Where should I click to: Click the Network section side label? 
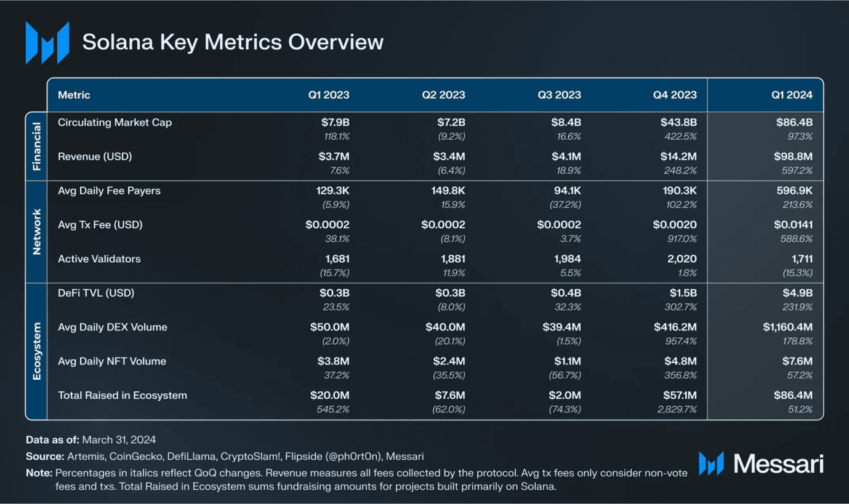click(x=36, y=231)
